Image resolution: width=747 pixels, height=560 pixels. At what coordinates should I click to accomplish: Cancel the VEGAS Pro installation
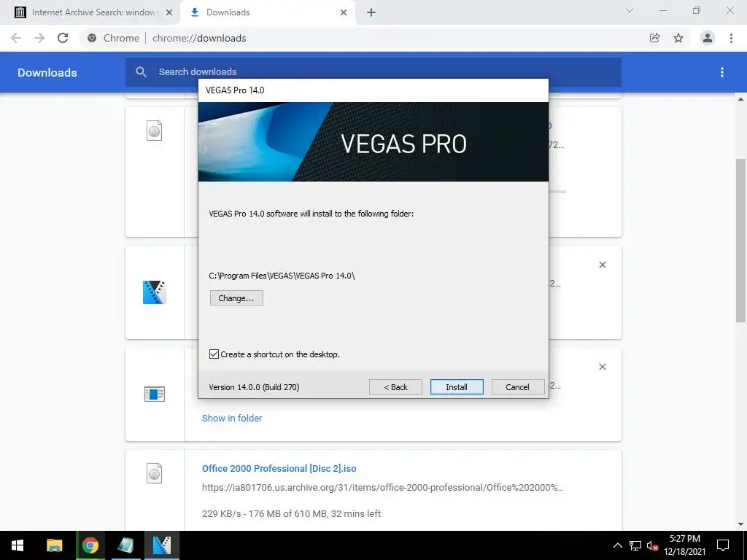pos(517,386)
